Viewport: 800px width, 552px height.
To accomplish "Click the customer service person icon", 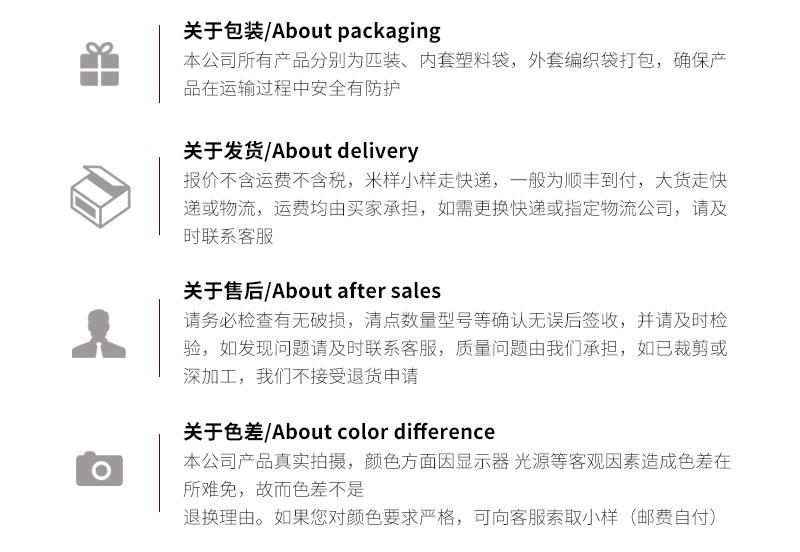I will click(99, 334).
